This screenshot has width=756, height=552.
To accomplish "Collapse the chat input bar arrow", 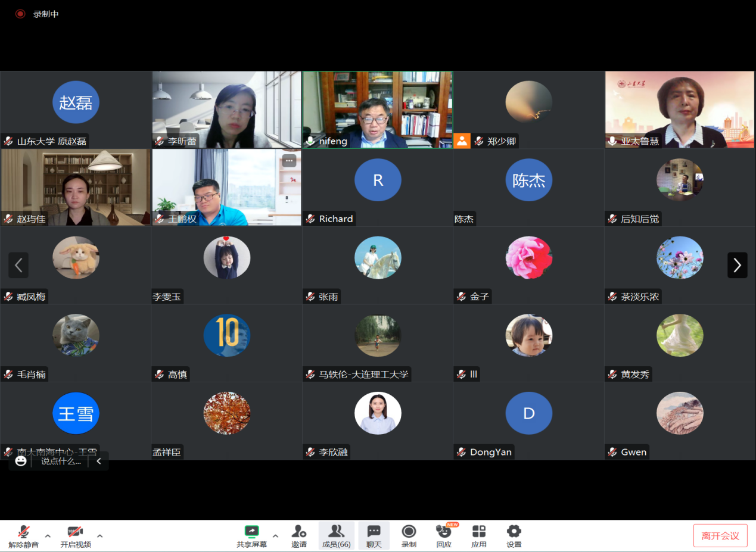I will pos(99,461).
